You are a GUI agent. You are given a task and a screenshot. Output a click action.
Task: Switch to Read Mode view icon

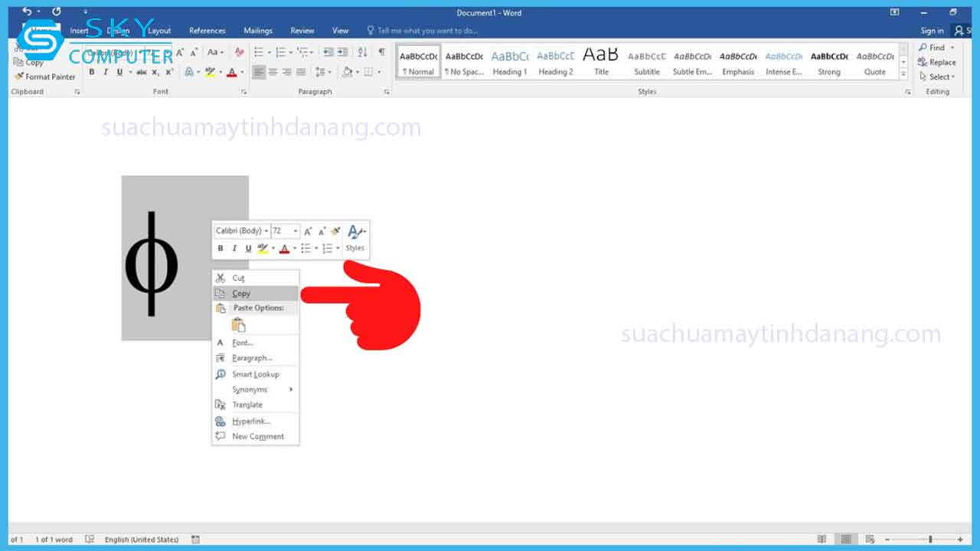coord(822,540)
